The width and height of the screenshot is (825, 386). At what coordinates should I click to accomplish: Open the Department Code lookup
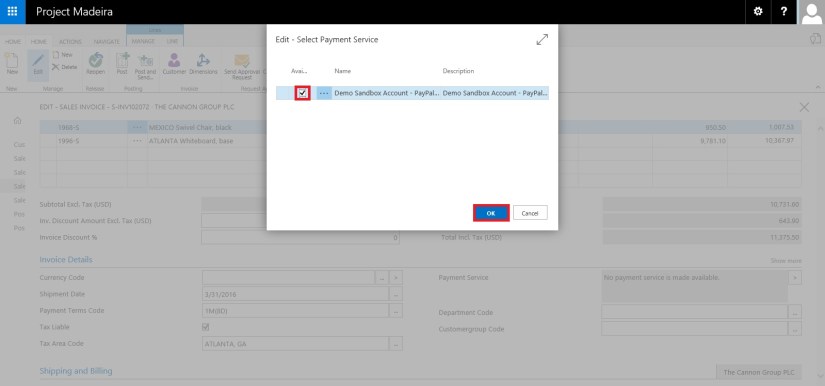tap(795, 312)
